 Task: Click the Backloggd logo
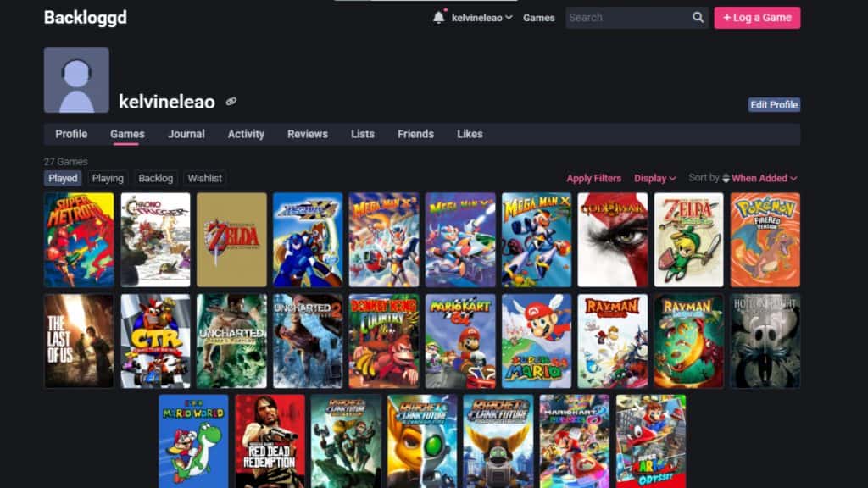point(85,17)
